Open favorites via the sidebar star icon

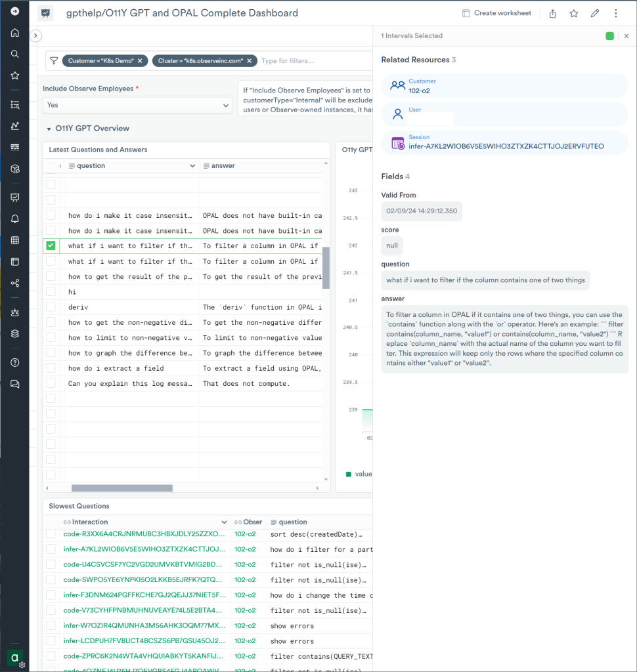click(15, 75)
